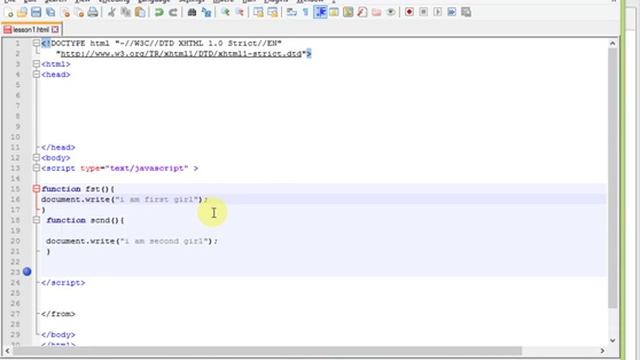This screenshot has height=360, width=640.
Task: Click the blue bookmark on line 23
Action: click(27, 272)
